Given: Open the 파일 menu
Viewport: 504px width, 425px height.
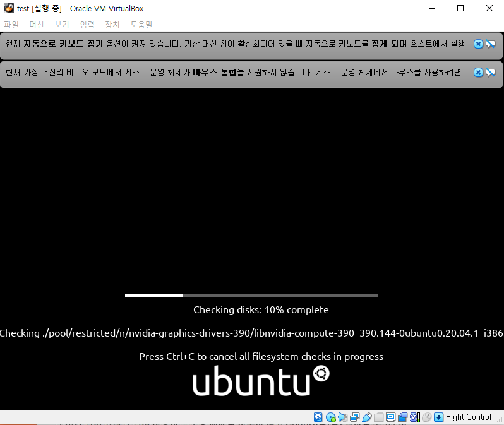Looking at the screenshot, I should (x=11, y=25).
